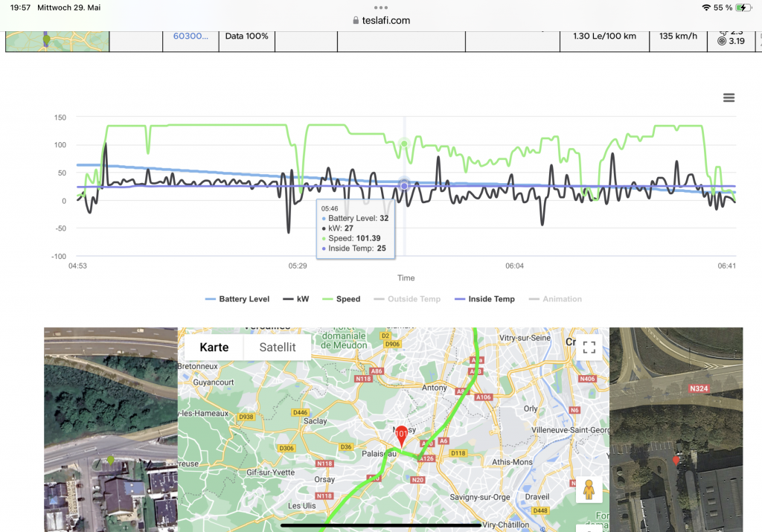Tap the Safari three-dots multitasking icon

[x=381, y=7]
